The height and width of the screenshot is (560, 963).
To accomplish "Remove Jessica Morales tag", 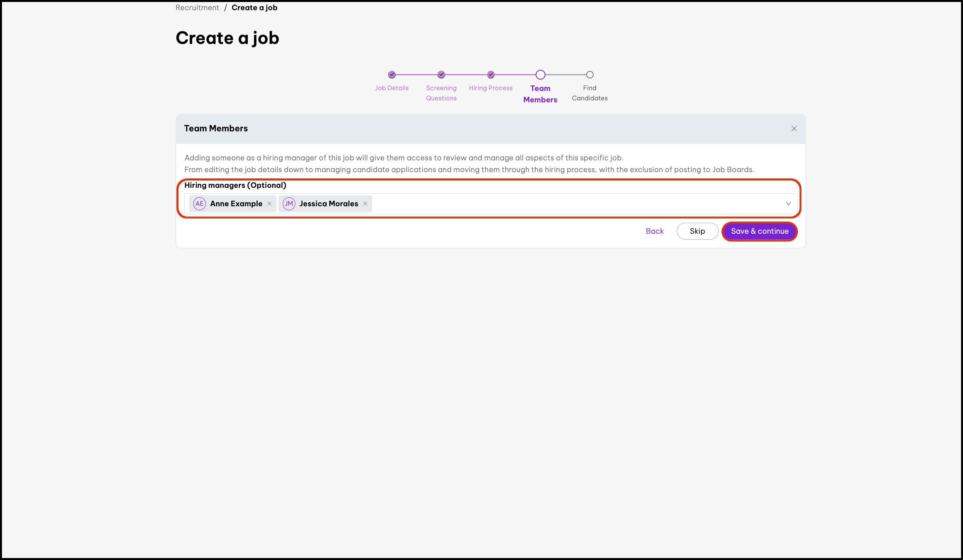I will tap(365, 204).
